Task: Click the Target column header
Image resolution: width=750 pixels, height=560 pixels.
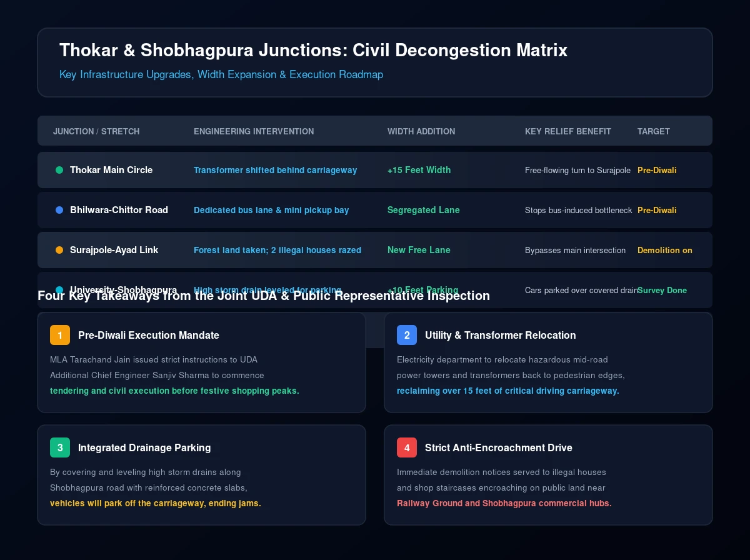Action: (654, 131)
